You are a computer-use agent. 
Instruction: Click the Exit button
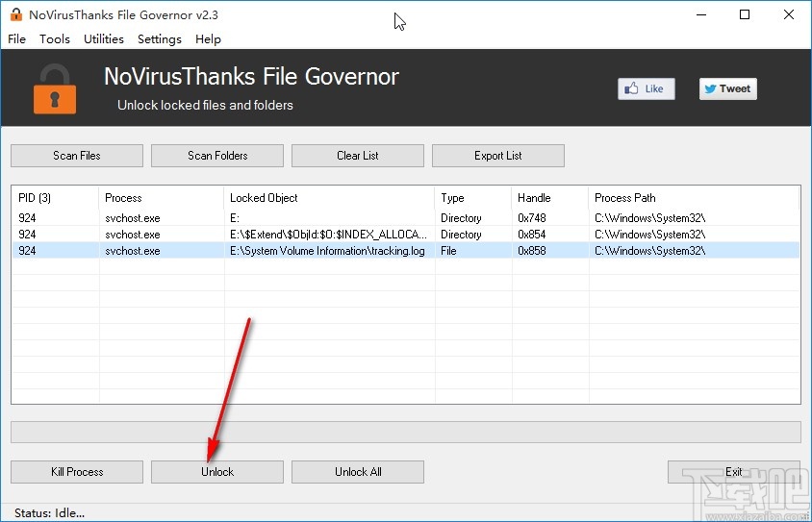tap(734, 472)
